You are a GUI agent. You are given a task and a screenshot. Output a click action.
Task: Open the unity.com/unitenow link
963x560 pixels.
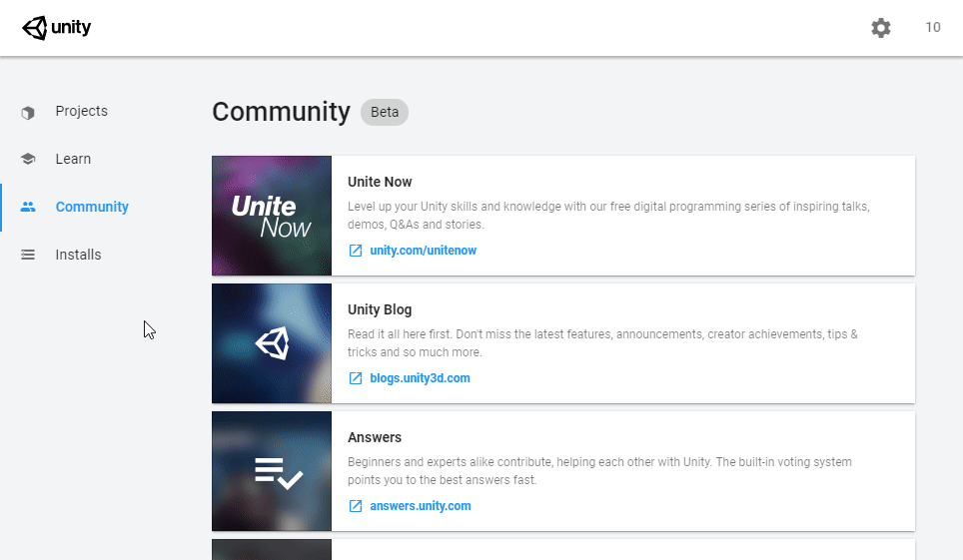click(424, 251)
